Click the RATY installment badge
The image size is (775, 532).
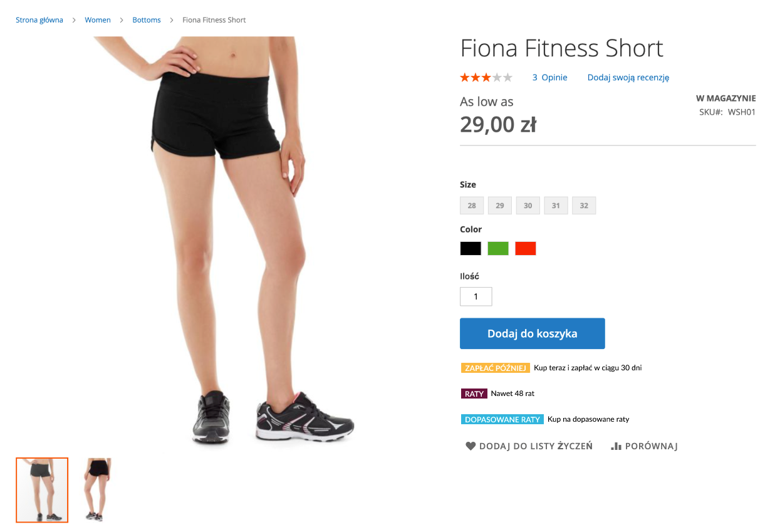(x=474, y=394)
